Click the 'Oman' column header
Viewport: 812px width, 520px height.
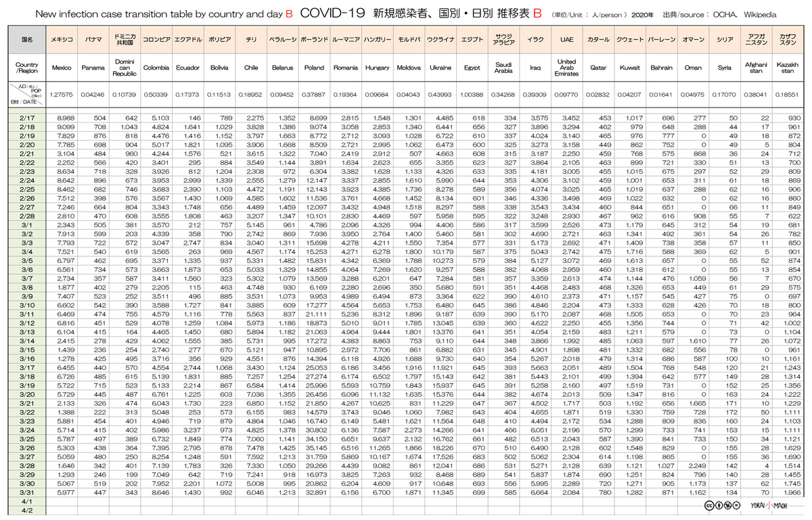[x=693, y=68]
